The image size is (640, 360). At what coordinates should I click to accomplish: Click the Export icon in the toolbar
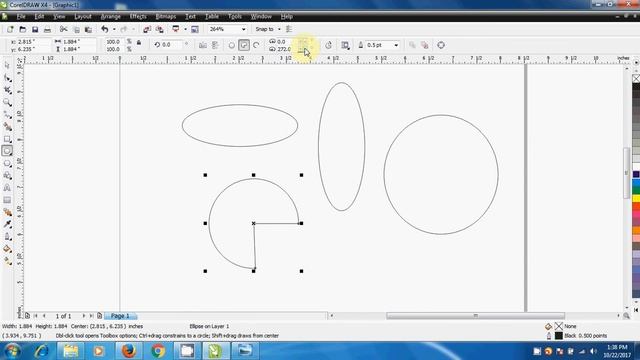[160, 29]
